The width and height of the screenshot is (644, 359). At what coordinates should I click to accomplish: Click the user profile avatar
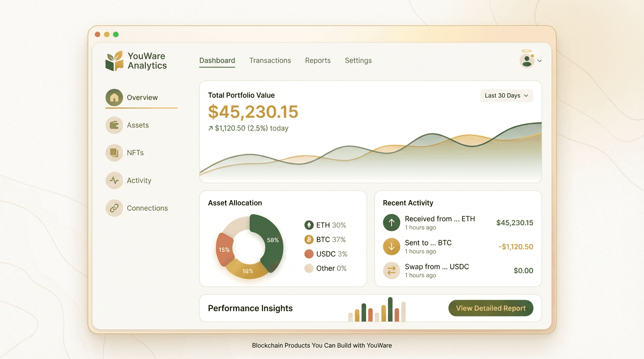527,60
